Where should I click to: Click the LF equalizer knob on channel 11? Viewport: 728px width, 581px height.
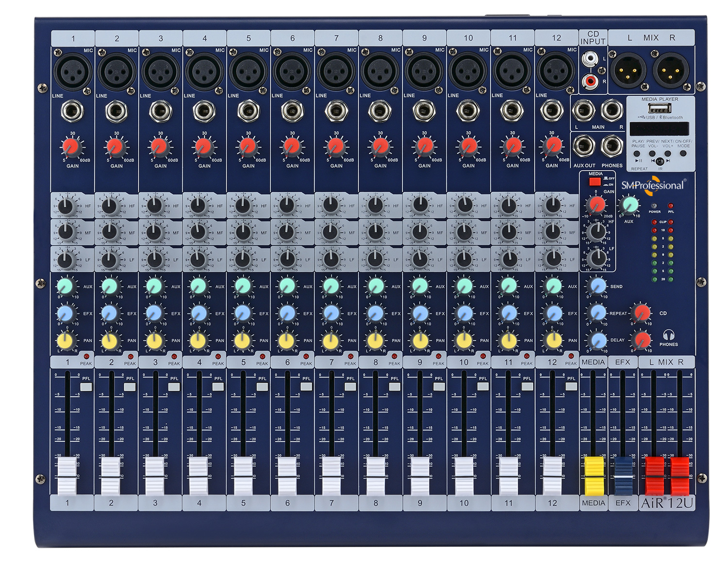pos(508,259)
